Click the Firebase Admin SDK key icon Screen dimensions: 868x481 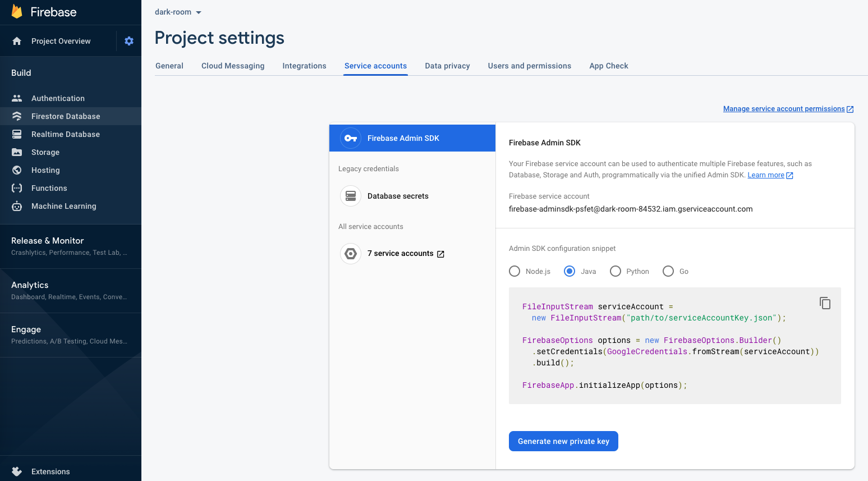(x=351, y=138)
